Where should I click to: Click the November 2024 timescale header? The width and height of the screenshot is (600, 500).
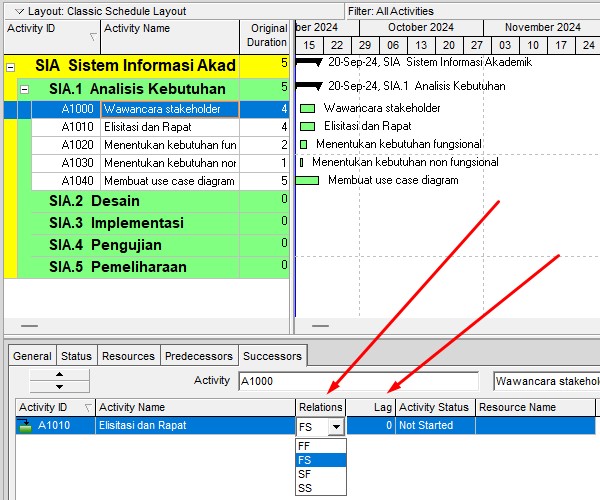click(542, 28)
